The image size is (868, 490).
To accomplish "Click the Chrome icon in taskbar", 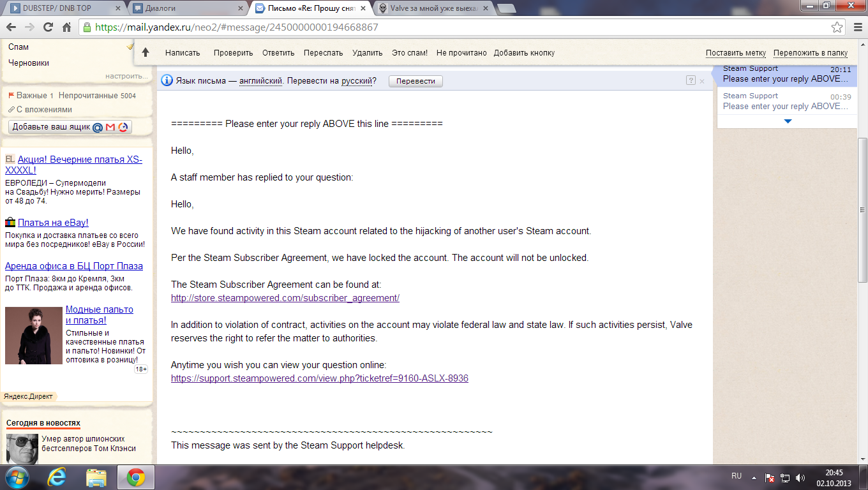I will point(135,477).
